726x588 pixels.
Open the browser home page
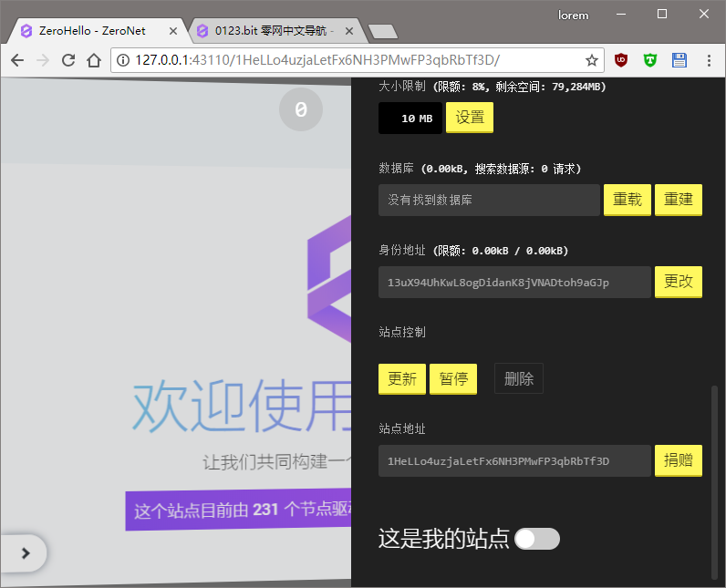(94, 60)
